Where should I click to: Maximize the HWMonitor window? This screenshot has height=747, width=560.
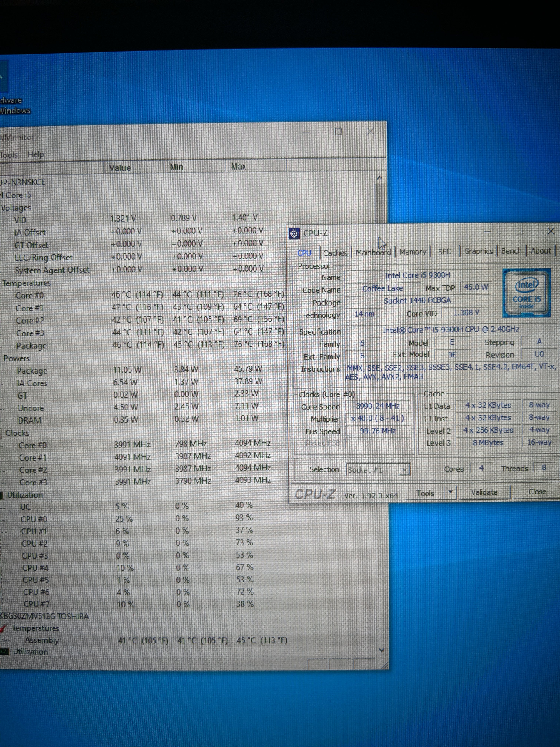[x=338, y=132]
